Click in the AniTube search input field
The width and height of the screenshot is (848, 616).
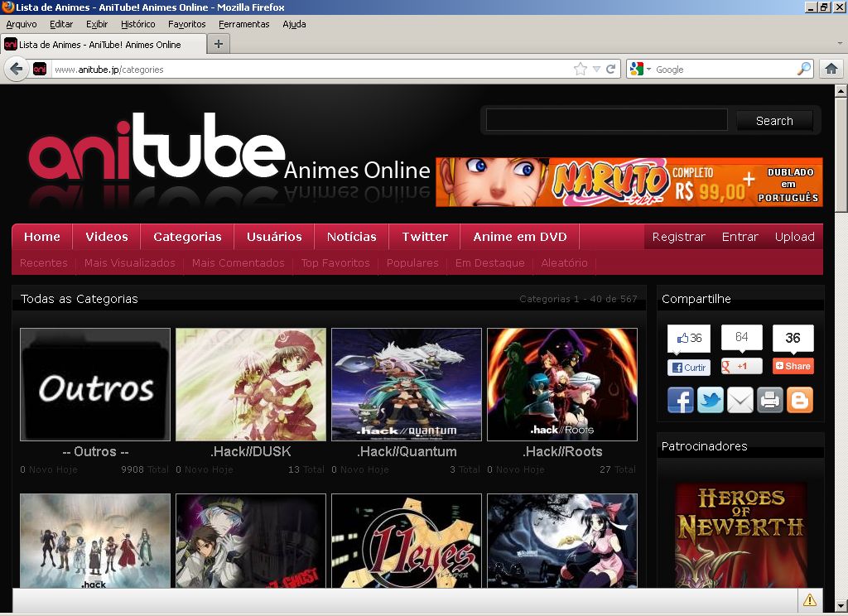click(606, 120)
